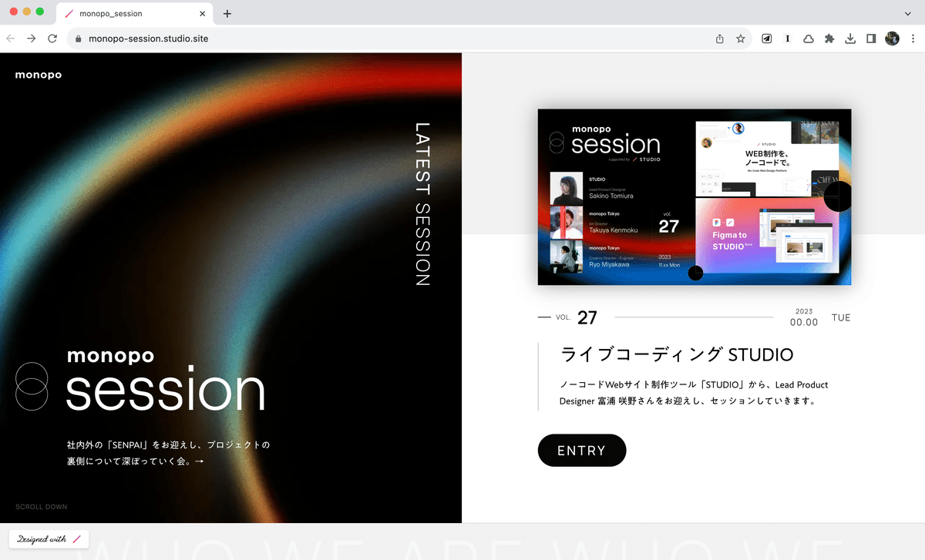Bookmark this page with star icon
Image resolution: width=925 pixels, height=560 pixels.
(741, 39)
